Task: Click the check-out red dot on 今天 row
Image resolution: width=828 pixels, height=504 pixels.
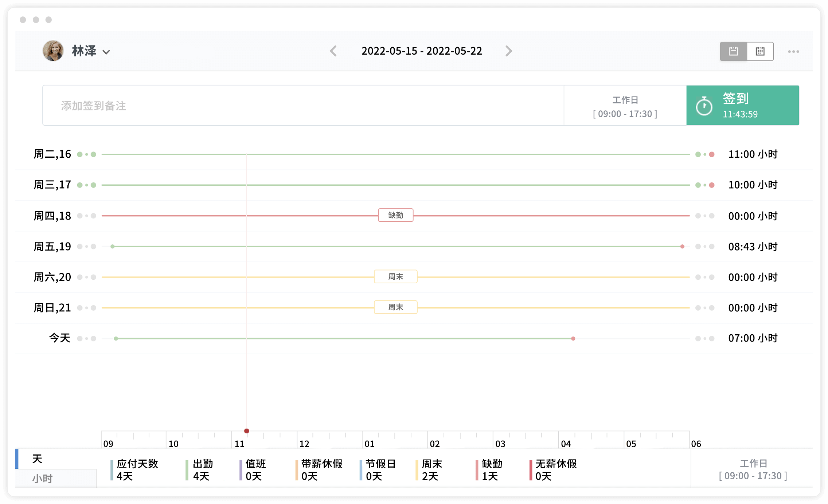Action: coord(573,339)
